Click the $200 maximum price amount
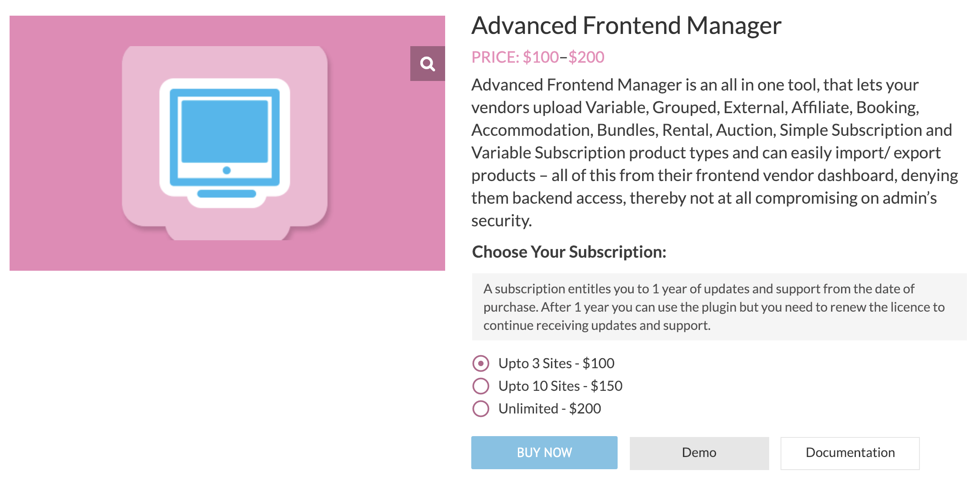The height and width of the screenshot is (484, 980). (x=586, y=57)
